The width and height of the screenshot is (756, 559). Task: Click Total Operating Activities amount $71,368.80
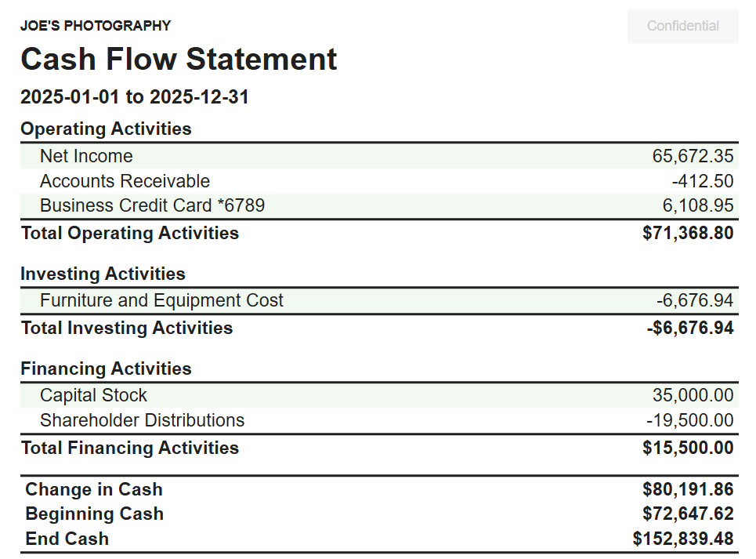688,234
